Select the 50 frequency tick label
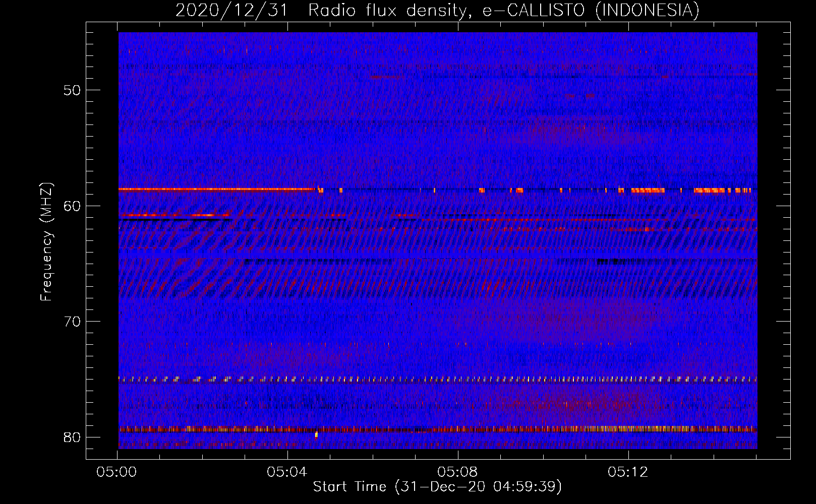 tap(72, 90)
